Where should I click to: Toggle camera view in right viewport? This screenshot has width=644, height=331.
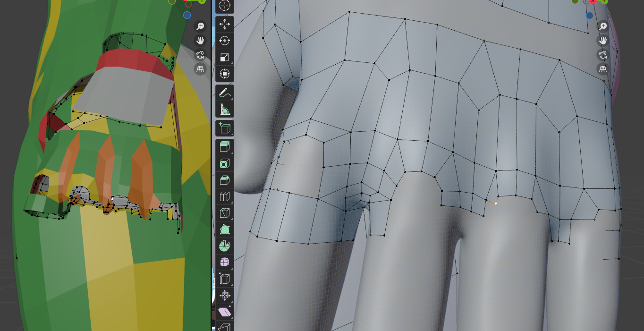(x=603, y=55)
